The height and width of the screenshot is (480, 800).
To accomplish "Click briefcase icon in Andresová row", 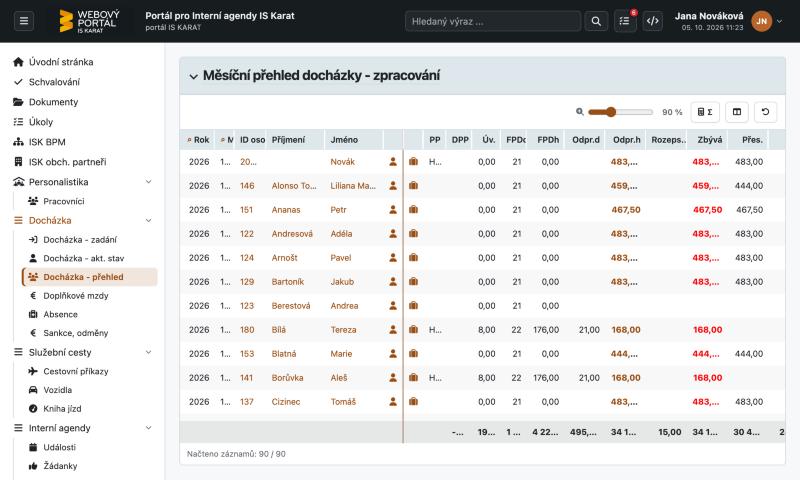I will point(413,233).
